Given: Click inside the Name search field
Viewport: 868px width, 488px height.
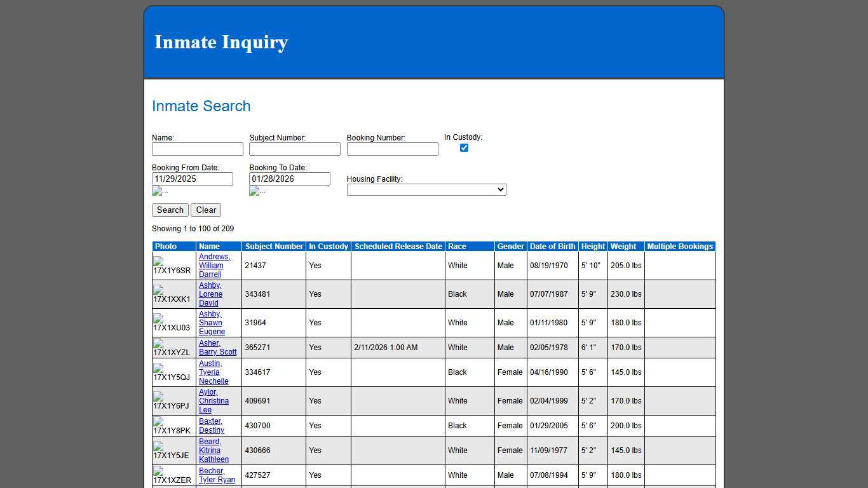Looking at the screenshot, I should pyautogui.click(x=197, y=149).
